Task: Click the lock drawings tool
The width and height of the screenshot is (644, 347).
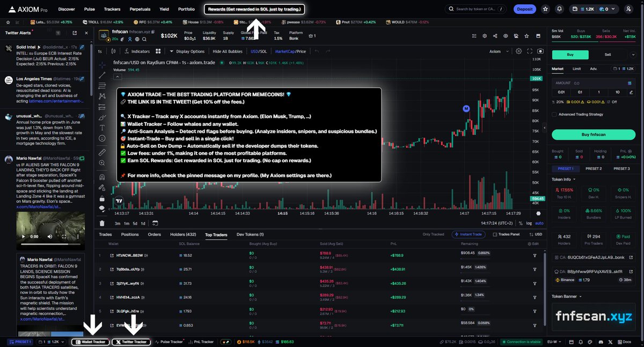Action: [x=102, y=197]
